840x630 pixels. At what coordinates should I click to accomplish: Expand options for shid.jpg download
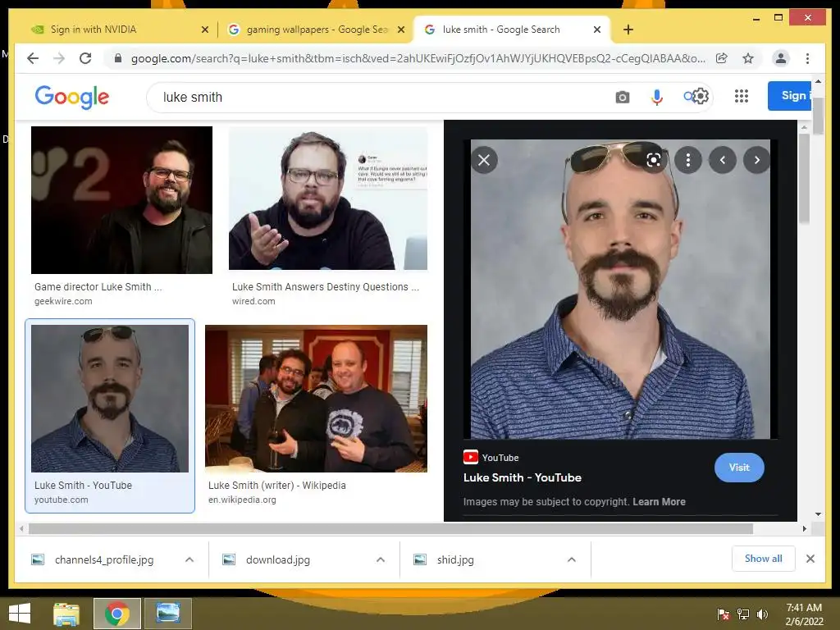click(x=572, y=559)
